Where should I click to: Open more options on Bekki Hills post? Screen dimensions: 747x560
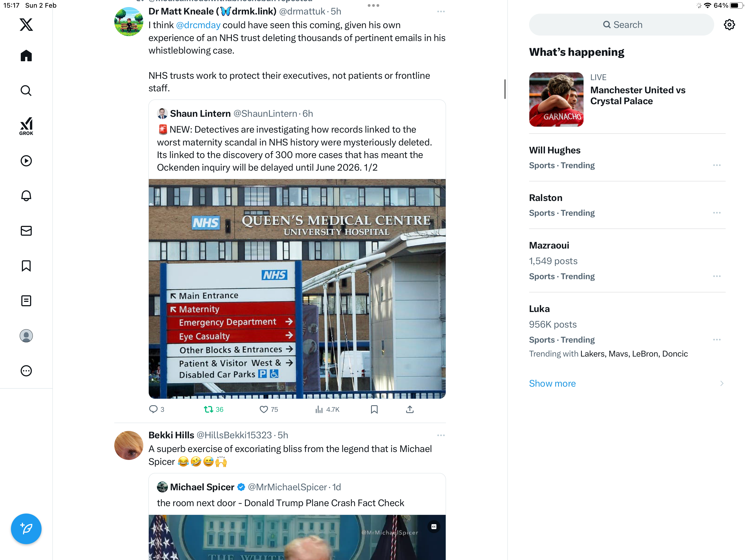pos(441,435)
